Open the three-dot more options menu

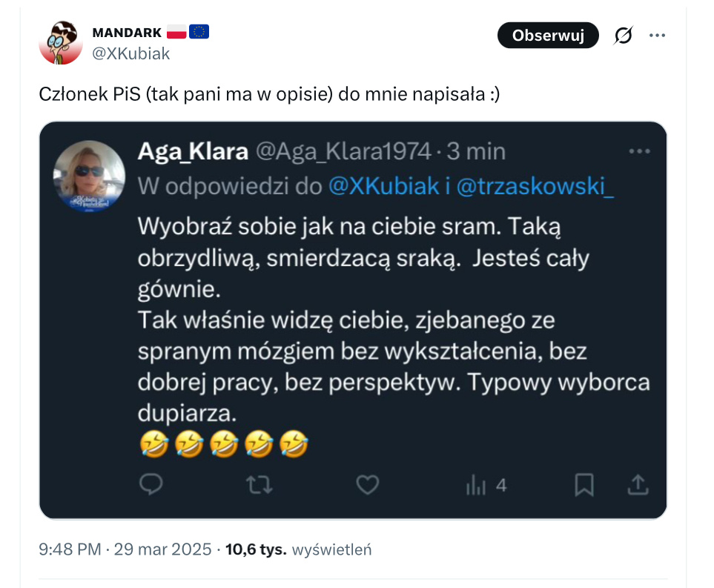pos(657,35)
